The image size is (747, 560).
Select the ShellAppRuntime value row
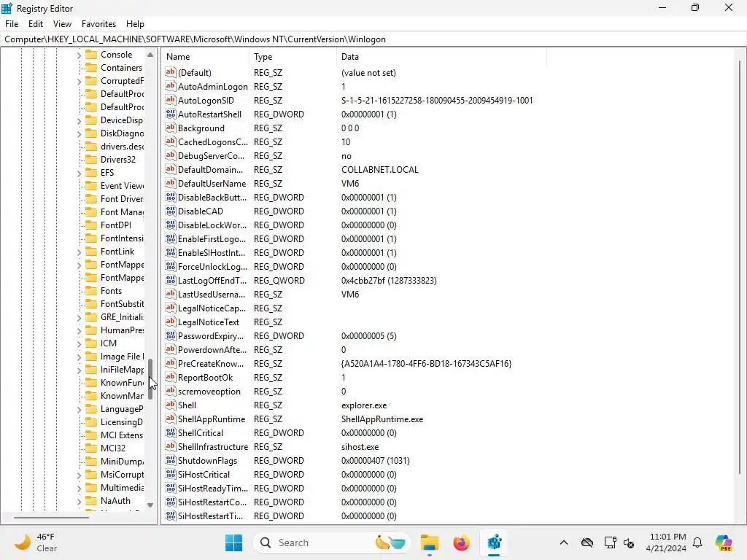[x=354, y=419]
